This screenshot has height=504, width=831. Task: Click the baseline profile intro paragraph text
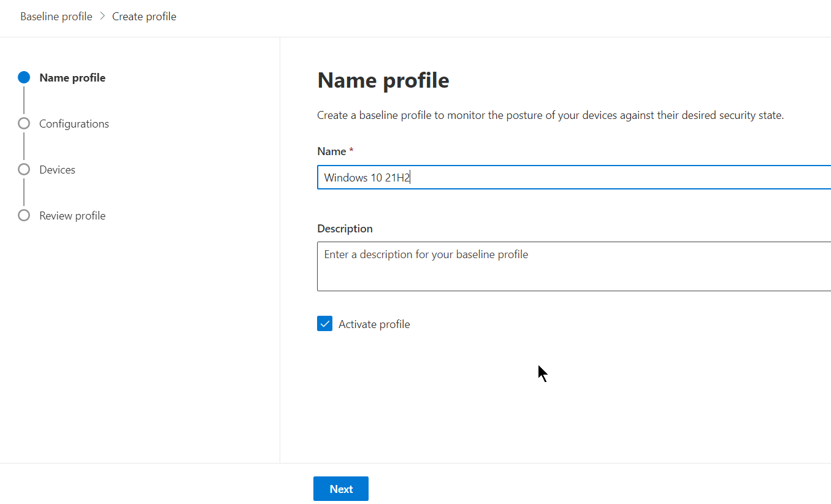coord(550,115)
